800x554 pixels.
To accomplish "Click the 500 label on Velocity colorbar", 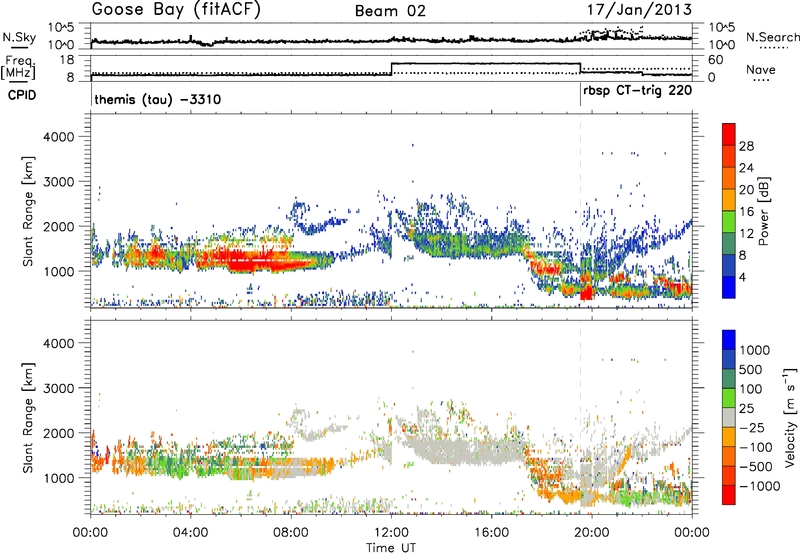I will (x=751, y=369).
